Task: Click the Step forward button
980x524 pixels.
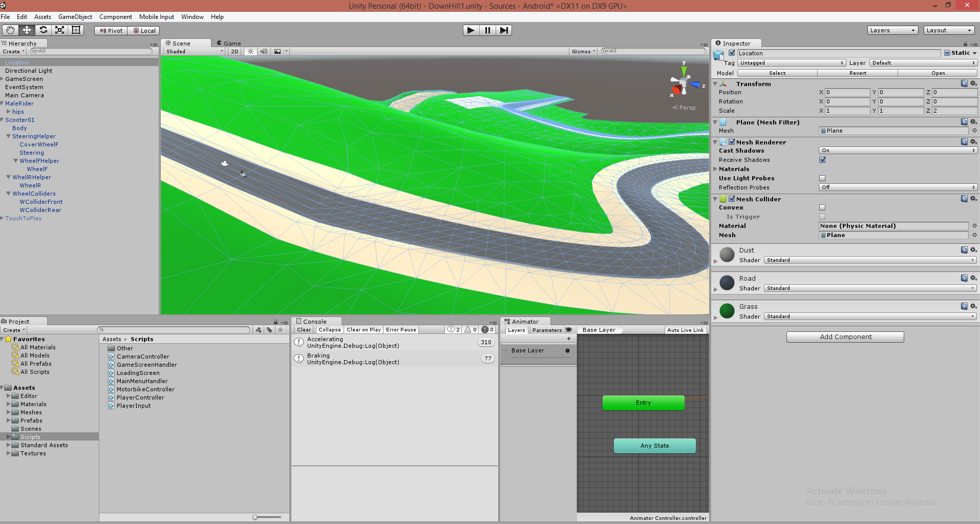Action: click(x=504, y=30)
